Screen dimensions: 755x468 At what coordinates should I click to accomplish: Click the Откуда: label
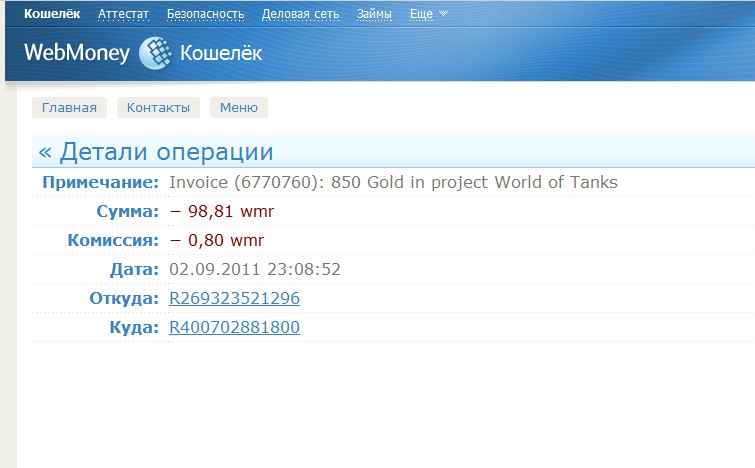124,299
